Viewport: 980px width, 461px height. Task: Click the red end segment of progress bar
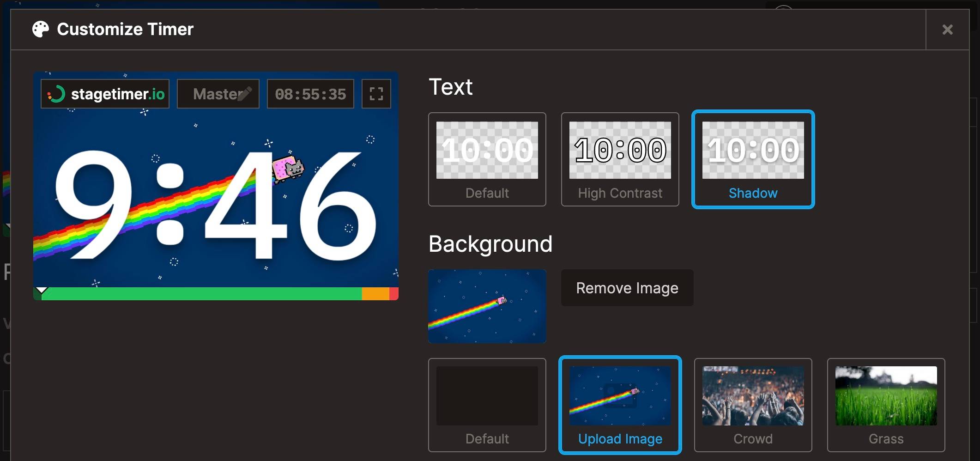pos(393,294)
